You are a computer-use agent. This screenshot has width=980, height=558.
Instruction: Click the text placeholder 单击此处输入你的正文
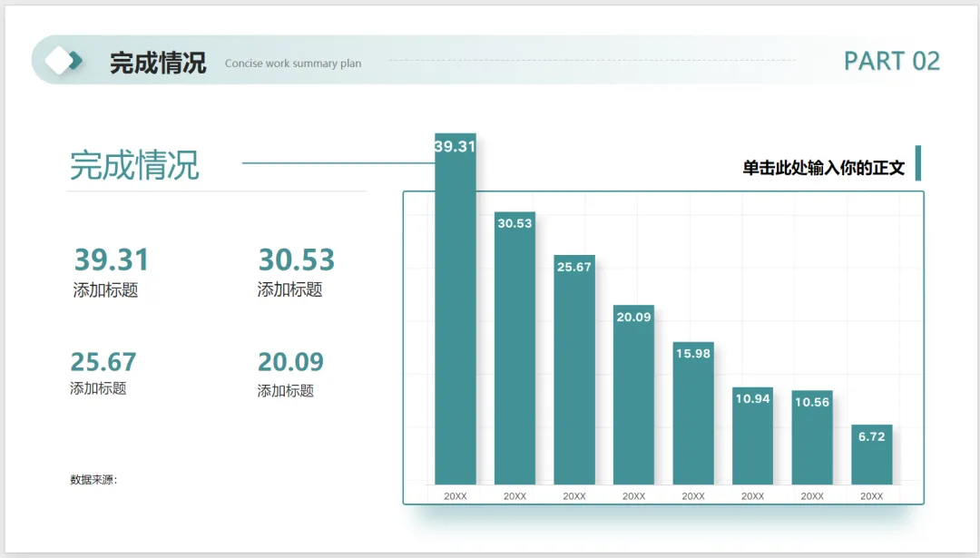(x=823, y=168)
